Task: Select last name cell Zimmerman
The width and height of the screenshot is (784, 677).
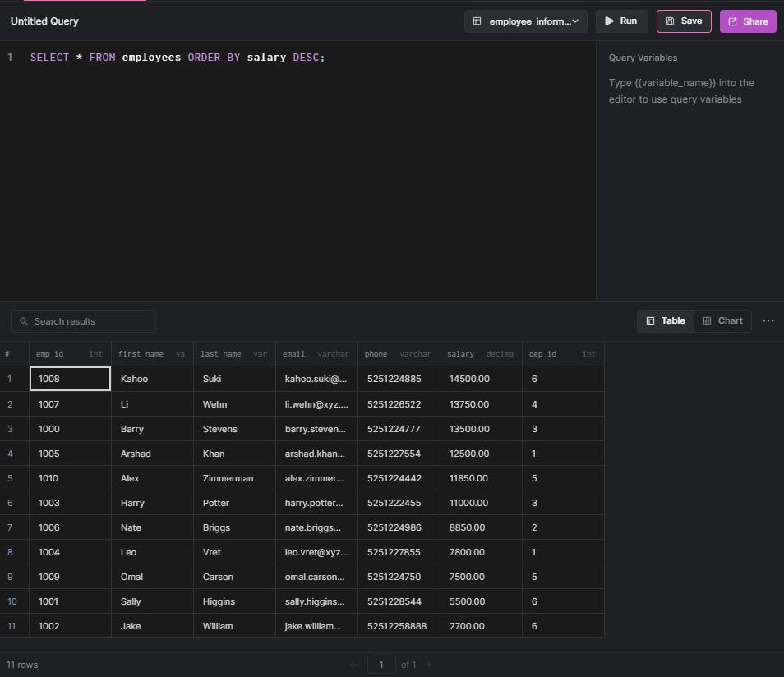Action: [234, 477]
